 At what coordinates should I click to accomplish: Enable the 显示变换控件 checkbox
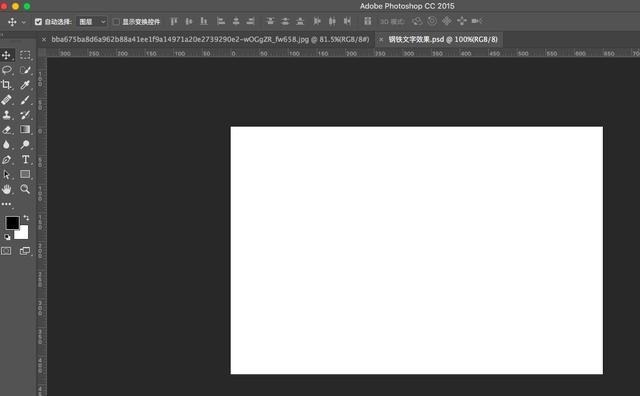[116, 22]
